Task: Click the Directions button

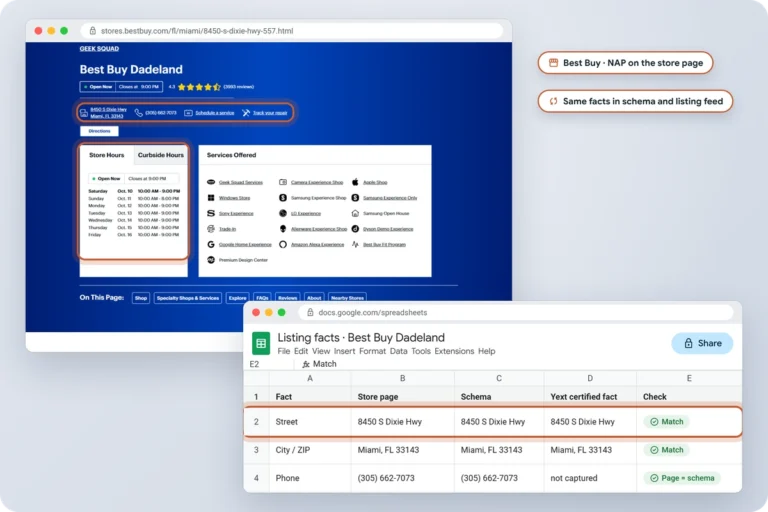Action: (x=99, y=131)
